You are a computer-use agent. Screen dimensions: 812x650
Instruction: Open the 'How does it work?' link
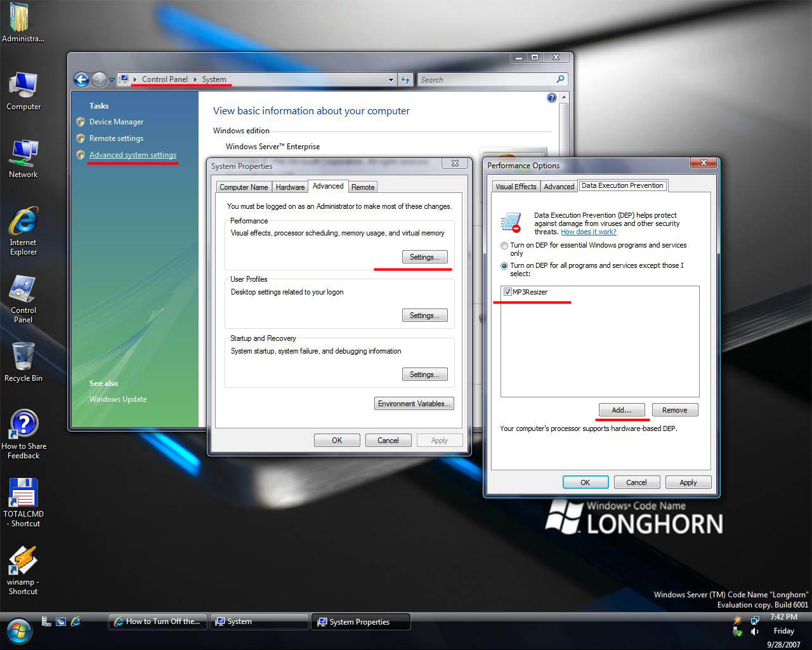pyautogui.click(x=588, y=232)
